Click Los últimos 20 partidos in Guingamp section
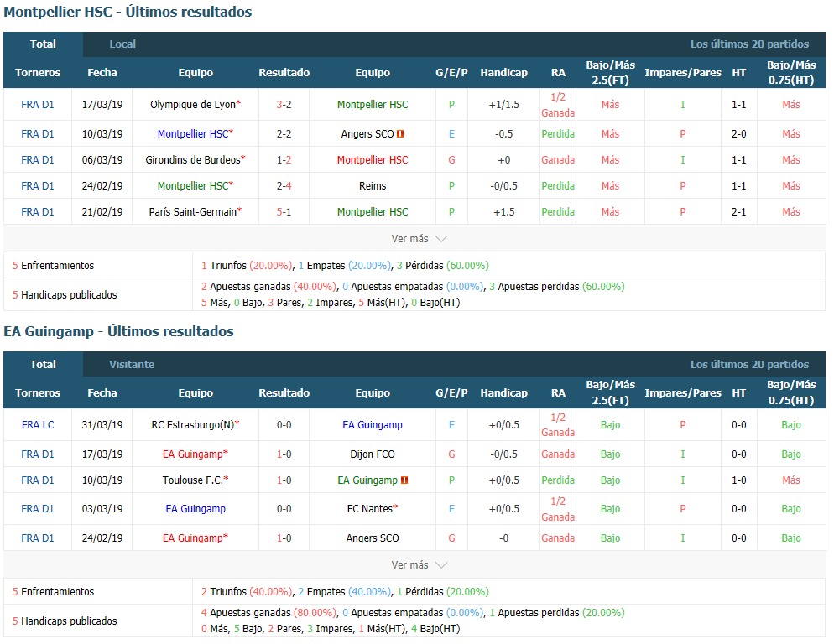Image resolution: width=834 pixels, height=644 pixels. tap(749, 364)
